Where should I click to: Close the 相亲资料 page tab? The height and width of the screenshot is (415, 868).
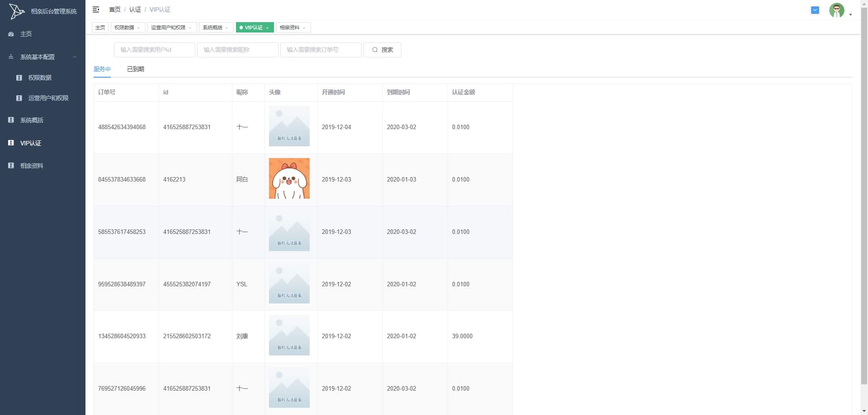(304, 28)
